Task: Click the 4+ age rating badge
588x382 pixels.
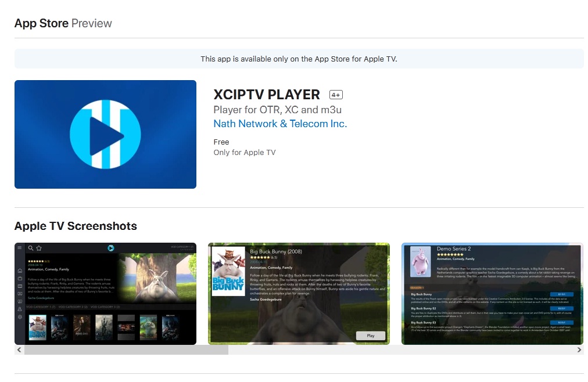Action: (336, 95)
